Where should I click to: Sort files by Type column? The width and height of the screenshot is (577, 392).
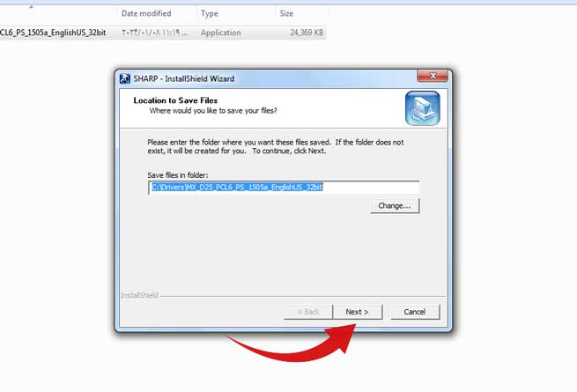[x=210, y=13]
